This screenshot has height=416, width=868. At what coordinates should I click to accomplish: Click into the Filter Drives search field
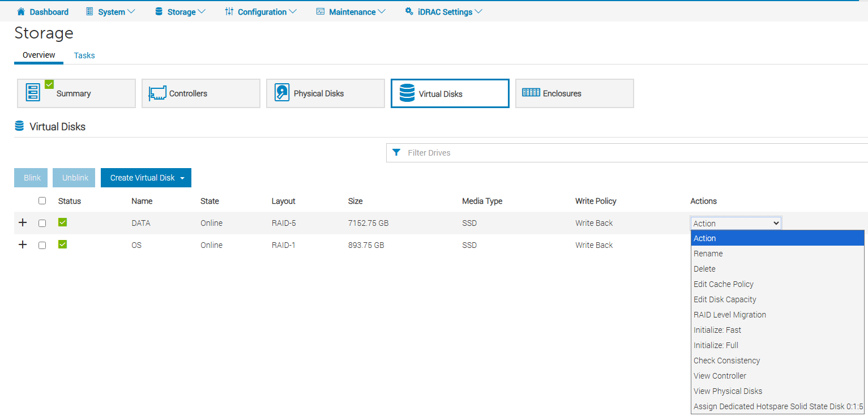(623, 153)
